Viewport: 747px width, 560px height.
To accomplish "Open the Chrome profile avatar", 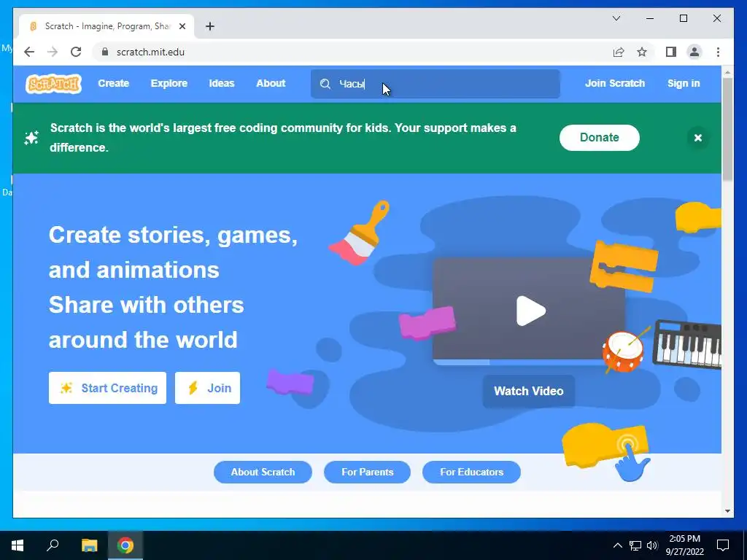I will coord(694,52).
